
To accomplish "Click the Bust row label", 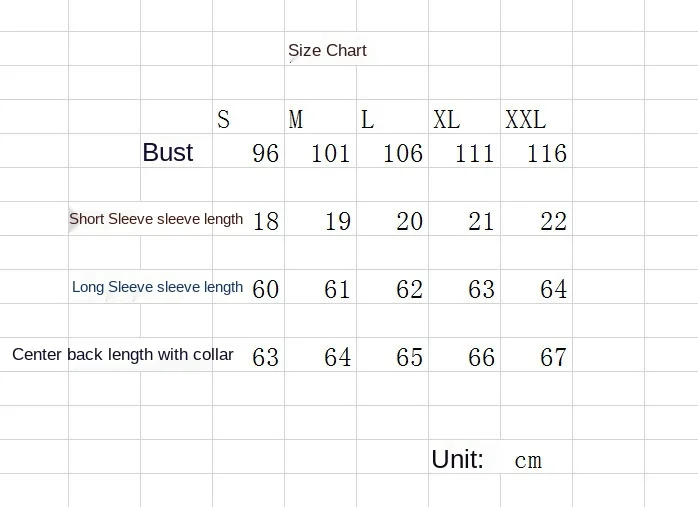I will coord(168,152).
